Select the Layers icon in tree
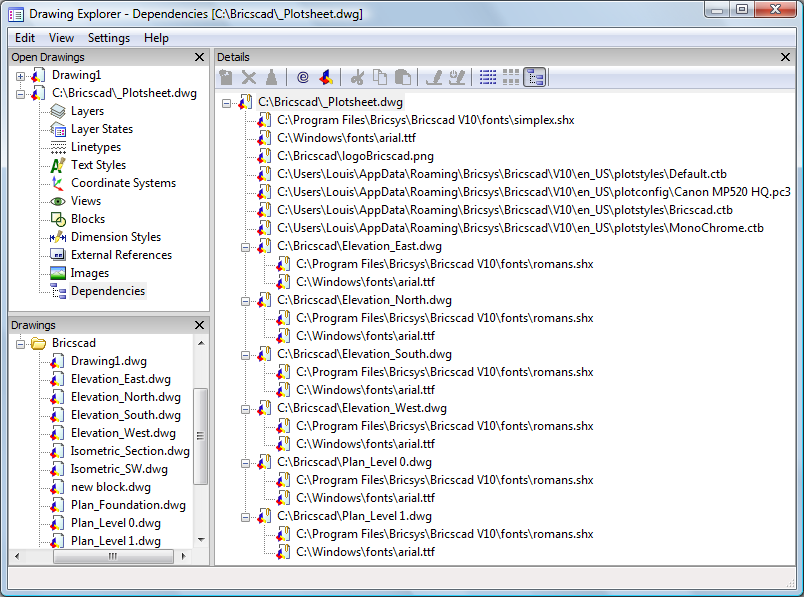This screenshot has height=597, width=804. [58, 111]
